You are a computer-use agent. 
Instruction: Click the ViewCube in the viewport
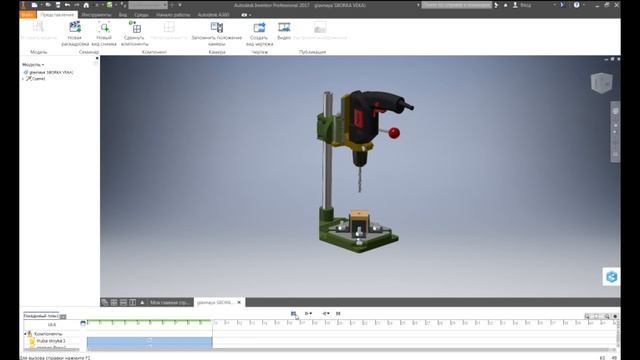(x=602, y=83)
